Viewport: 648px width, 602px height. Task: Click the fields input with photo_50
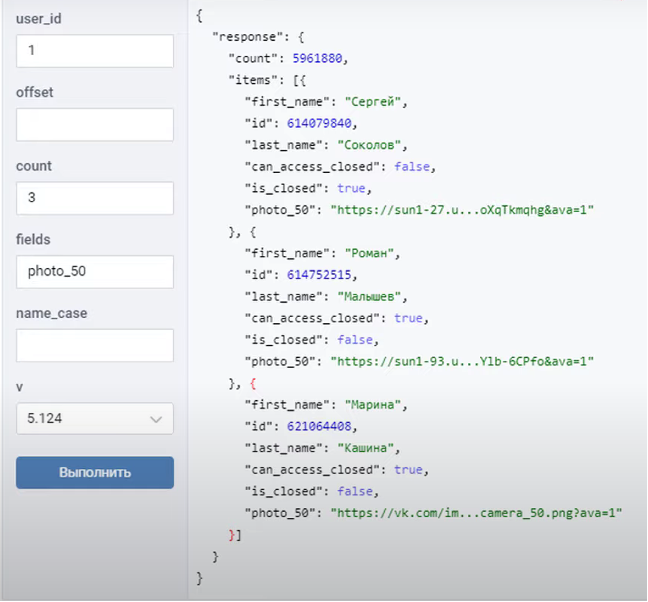point(95,271)
